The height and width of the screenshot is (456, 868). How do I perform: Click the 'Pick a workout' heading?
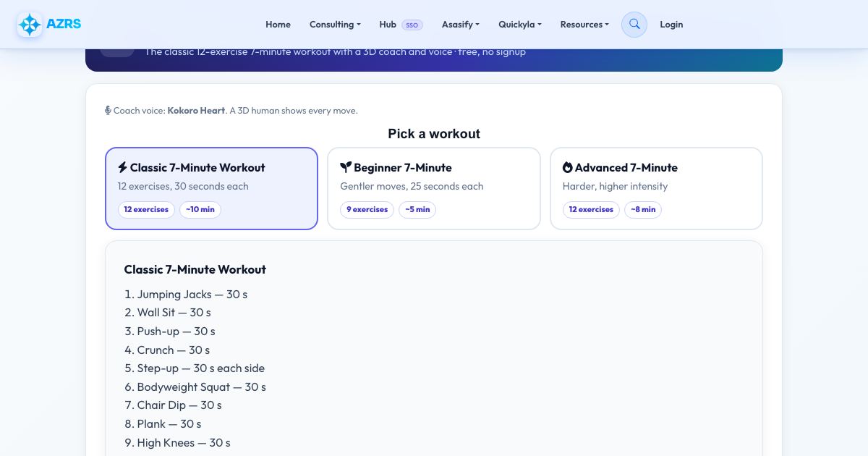pos(434,134)
